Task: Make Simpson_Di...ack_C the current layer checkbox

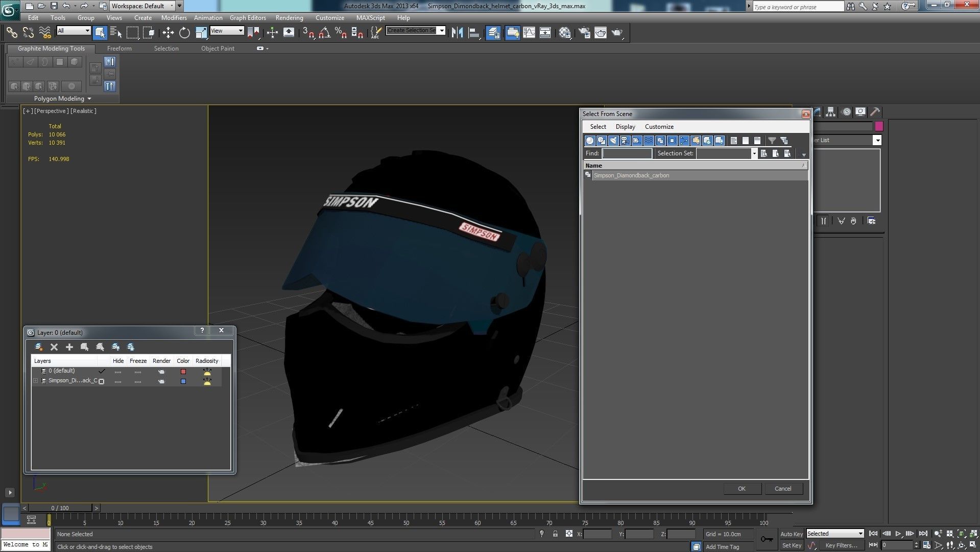Action: pos(102,381)
